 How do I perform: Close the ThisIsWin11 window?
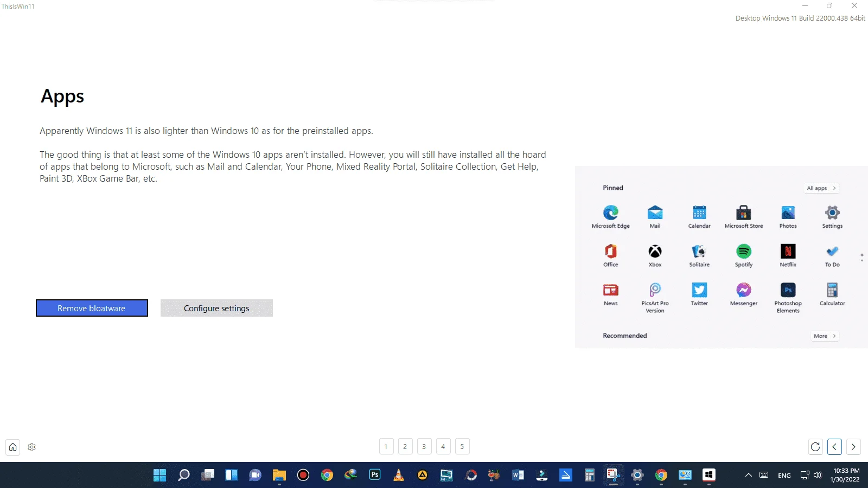[854, 6]
